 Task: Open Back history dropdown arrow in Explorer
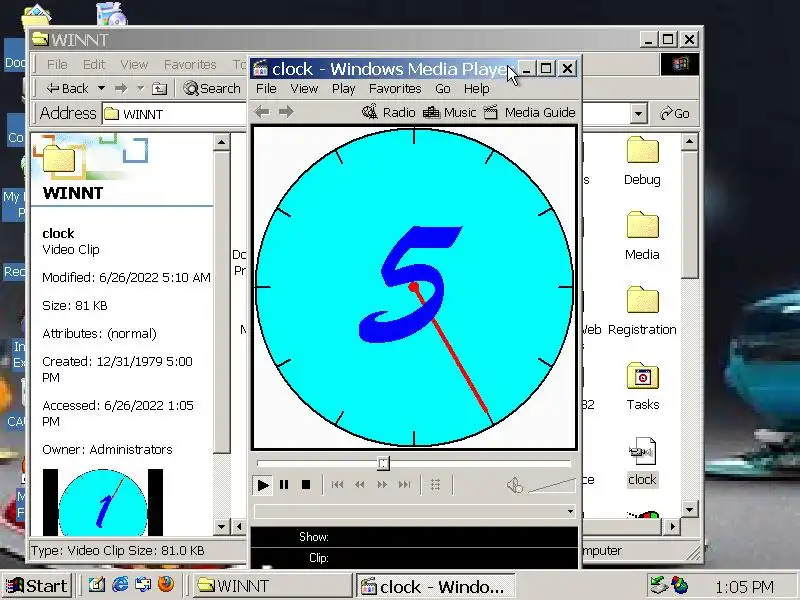pos(102,89)
